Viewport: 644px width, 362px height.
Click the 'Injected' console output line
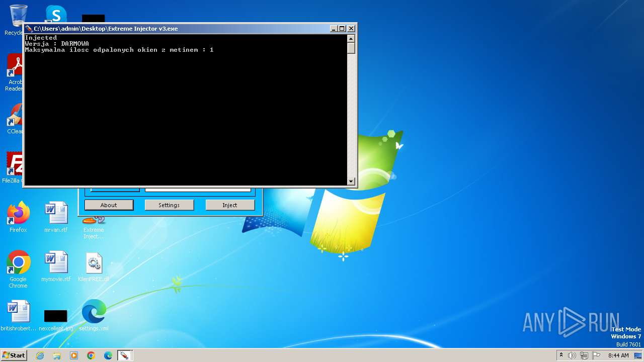[x=41, y=38]
